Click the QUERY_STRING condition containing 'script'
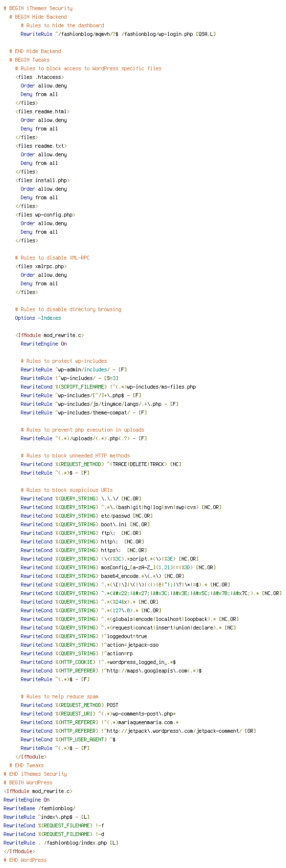The image size is (286, 868). (110, 559)
